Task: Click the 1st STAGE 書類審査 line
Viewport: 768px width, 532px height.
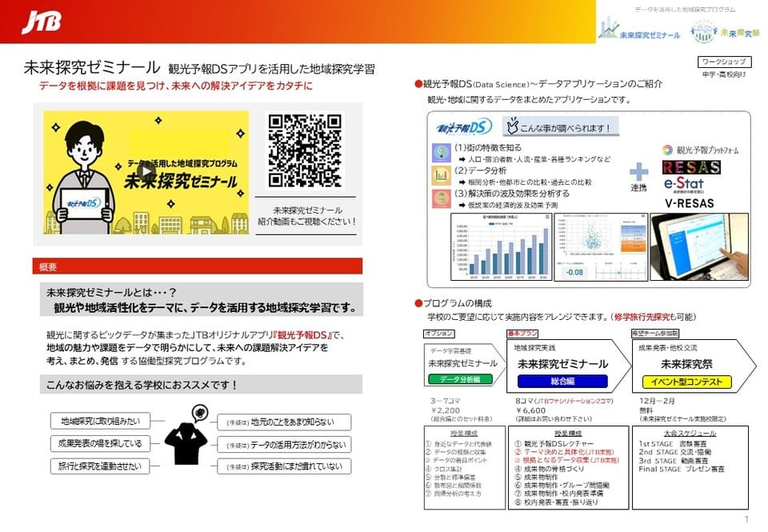Action: (673, 443)
